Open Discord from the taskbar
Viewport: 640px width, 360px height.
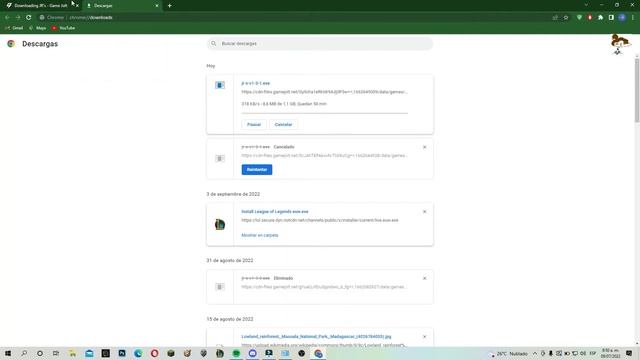pos(253,353)
